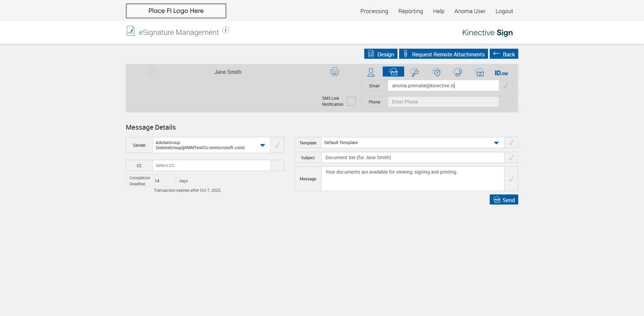The image size is (644, 316).
Task: Click the Request Remote Attachments button
Action: (443, 54)
